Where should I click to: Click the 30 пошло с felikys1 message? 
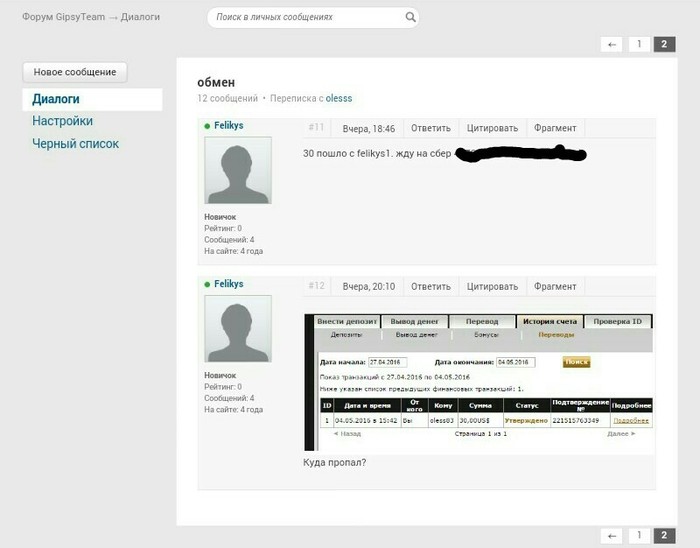coord(377,154)
